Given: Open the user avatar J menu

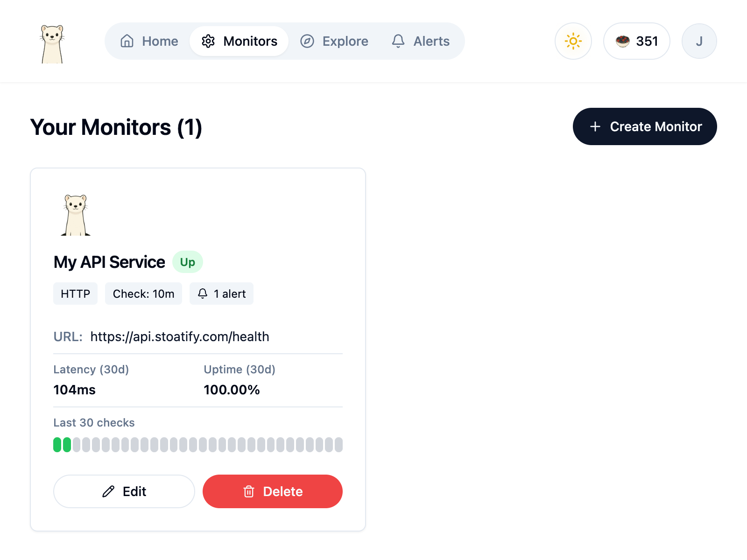Looking at the screenshot, I should pos(699,41).
